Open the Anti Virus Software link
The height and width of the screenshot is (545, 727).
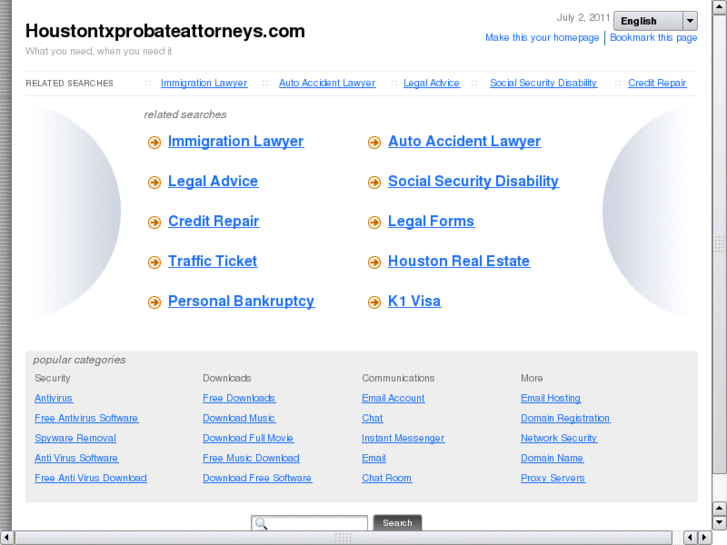click(x=76, y=458)
